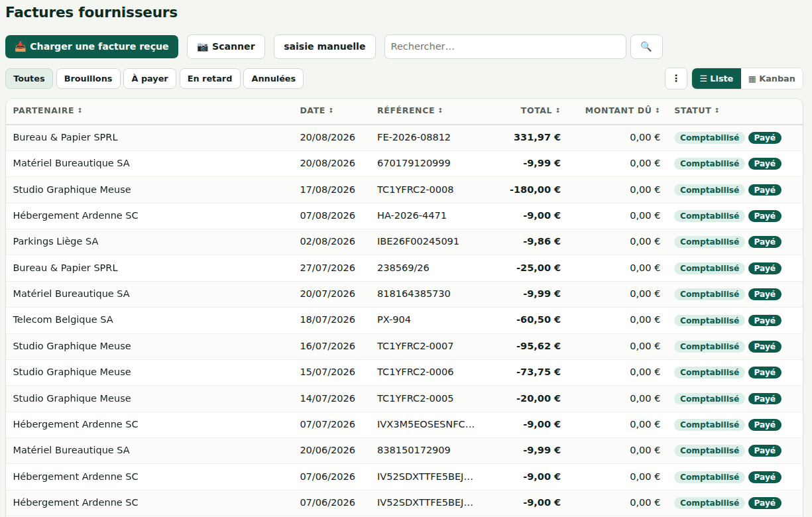812x517 pixels.
Task: Click Payé badge on IBE26F00245091 row
Action: [765, 242]
